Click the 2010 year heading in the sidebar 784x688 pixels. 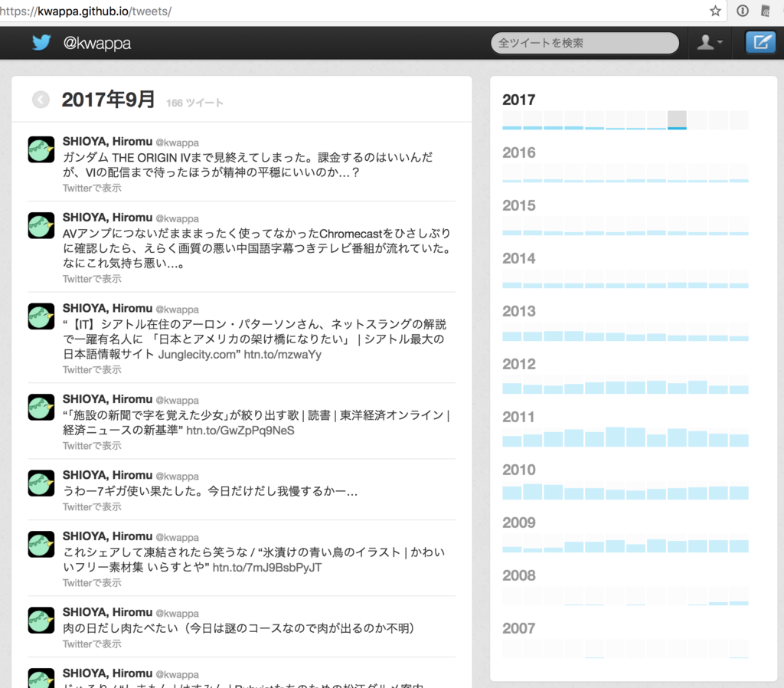[x=519, y=470]
